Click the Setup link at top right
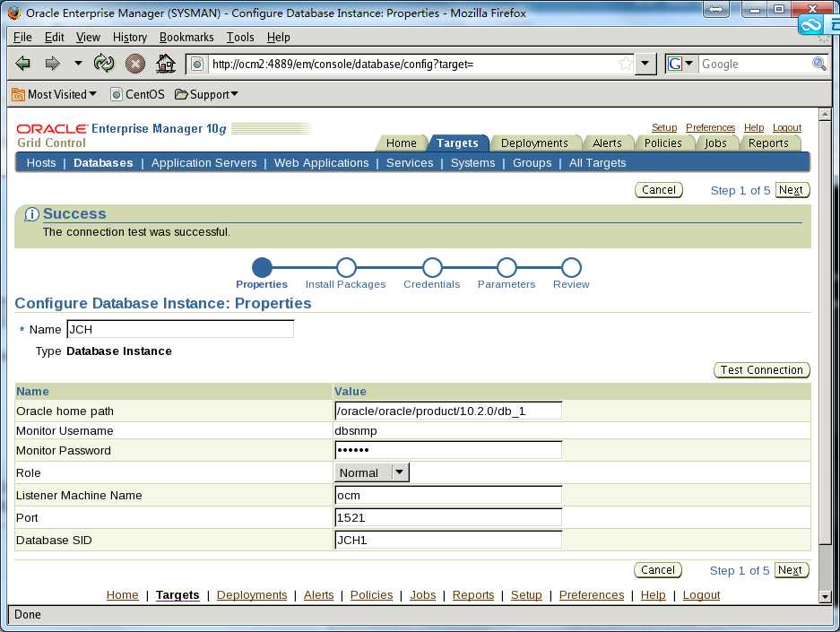 pyautogui.click(x=664, y=127)
